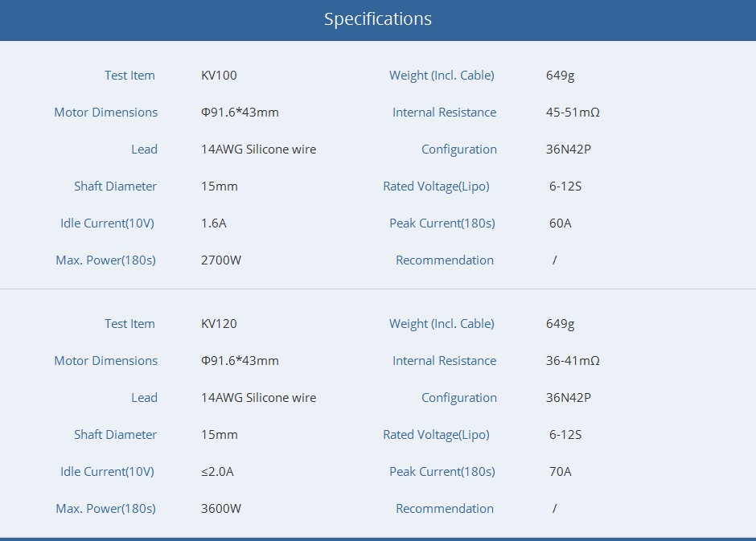Click Internal Resistance label next to 36-41mΩ
This screenshot has height=541, width=756.
coord(444,361)
